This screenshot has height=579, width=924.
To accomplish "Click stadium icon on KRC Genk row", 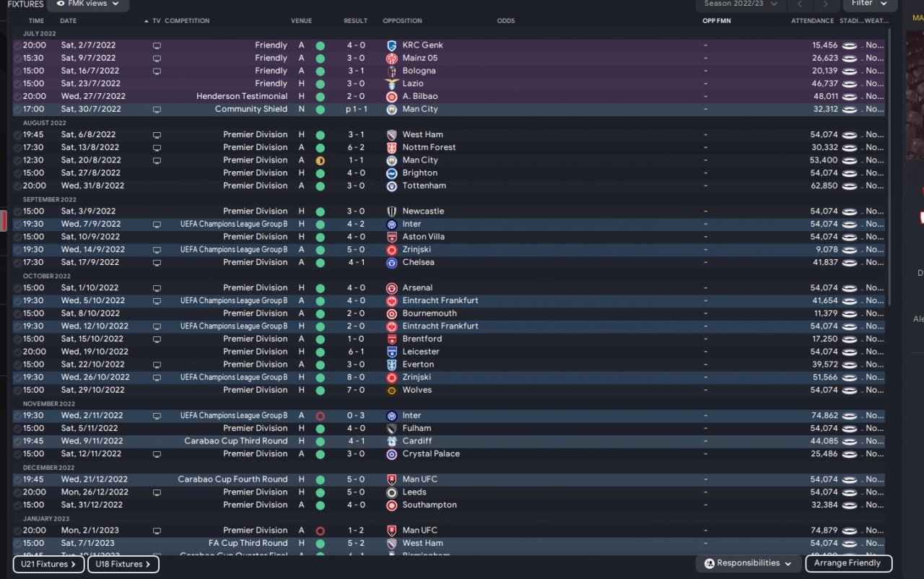I will pyautogui.click(x=850, y=45).
